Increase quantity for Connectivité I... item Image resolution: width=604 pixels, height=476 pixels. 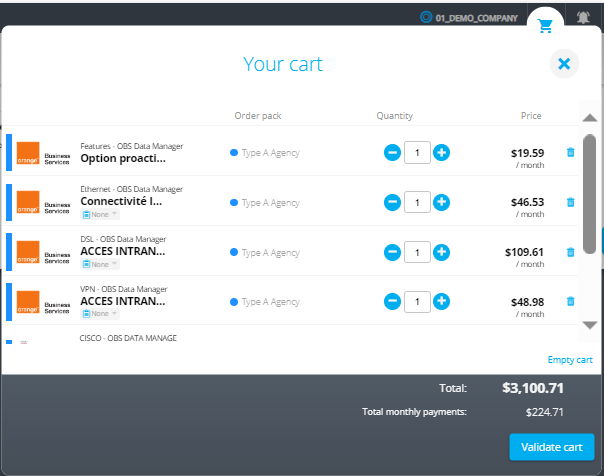[x=441, y=202]
